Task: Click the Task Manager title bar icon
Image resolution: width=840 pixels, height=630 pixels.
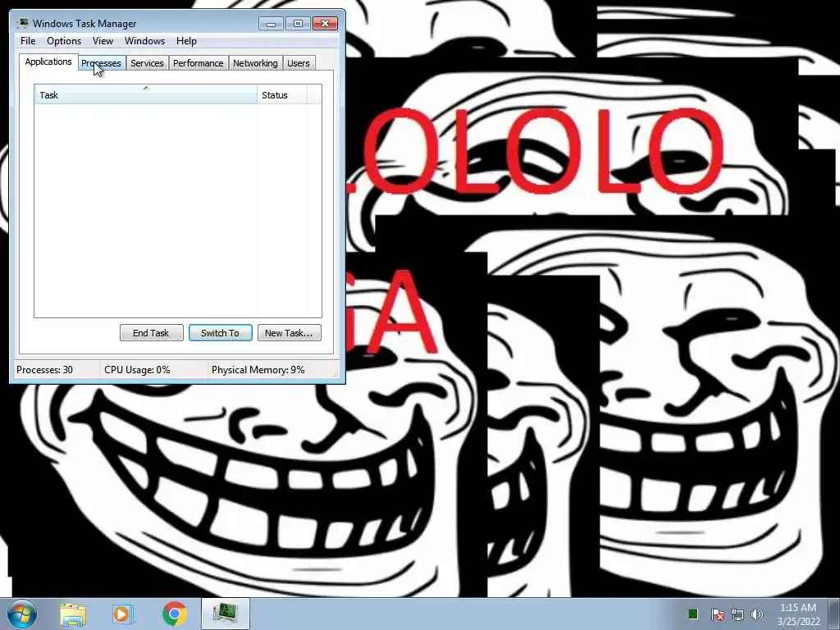Action: (x=22, y=23)
